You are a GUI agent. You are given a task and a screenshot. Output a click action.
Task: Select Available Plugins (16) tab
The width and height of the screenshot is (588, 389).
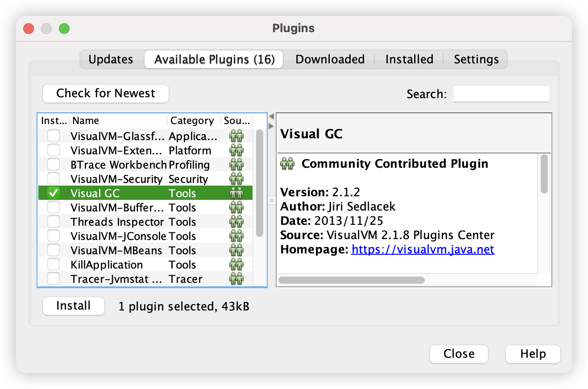(214, 59)
